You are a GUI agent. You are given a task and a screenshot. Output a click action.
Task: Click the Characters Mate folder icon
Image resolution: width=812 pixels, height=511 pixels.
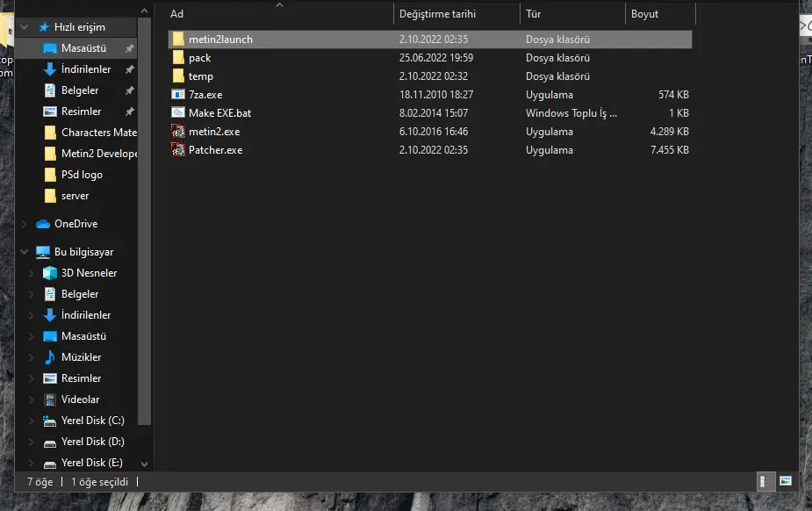(50, 133)
